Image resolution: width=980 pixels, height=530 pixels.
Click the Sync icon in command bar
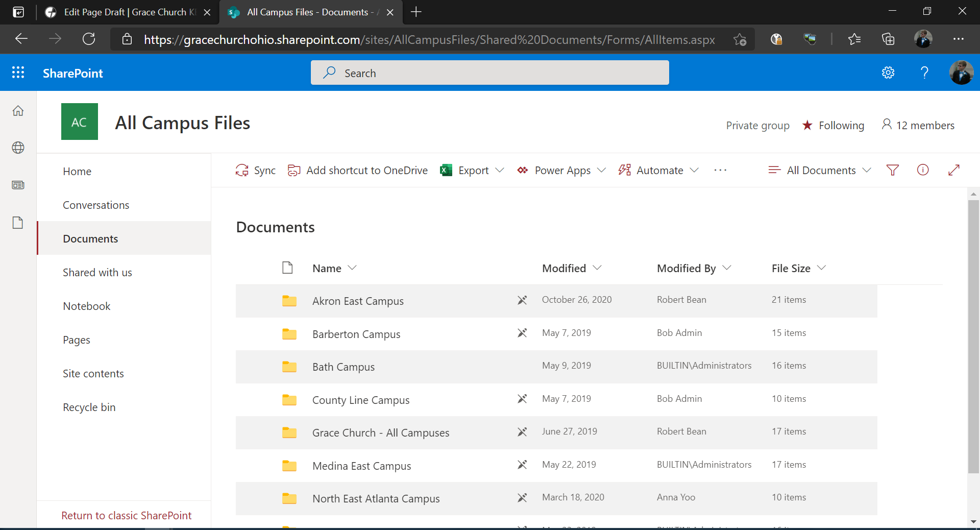(x=242, y=170)
